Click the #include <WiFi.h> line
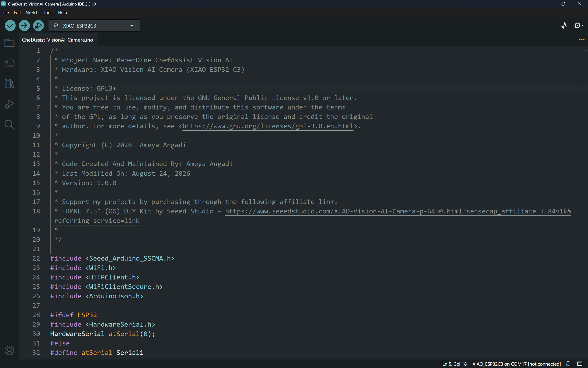Screen dimensions: 588x368 [83, 268]
